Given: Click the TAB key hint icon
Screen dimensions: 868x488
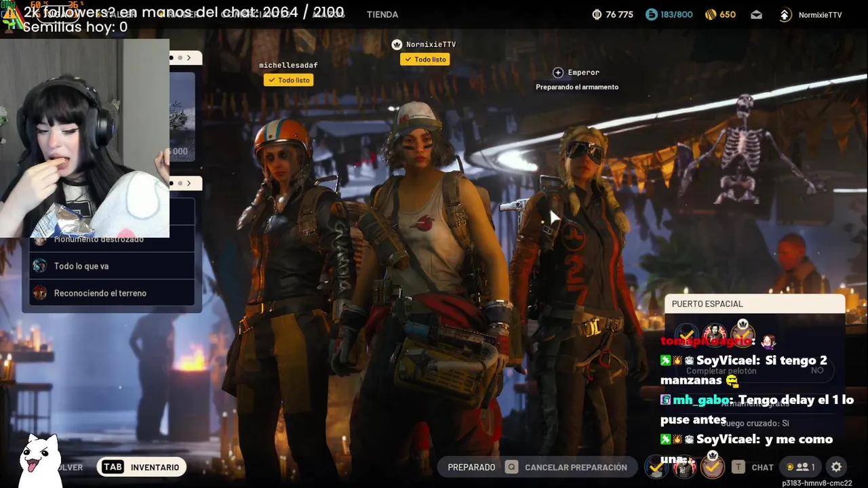Looking at the screenshot, I should 113,467.
